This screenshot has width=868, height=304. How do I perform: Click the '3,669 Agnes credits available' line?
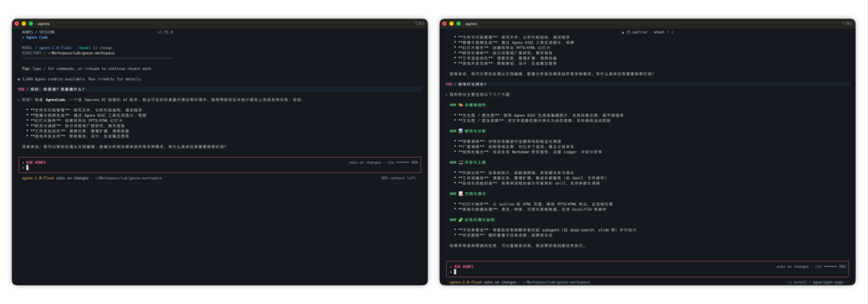[x=80, y=79]
